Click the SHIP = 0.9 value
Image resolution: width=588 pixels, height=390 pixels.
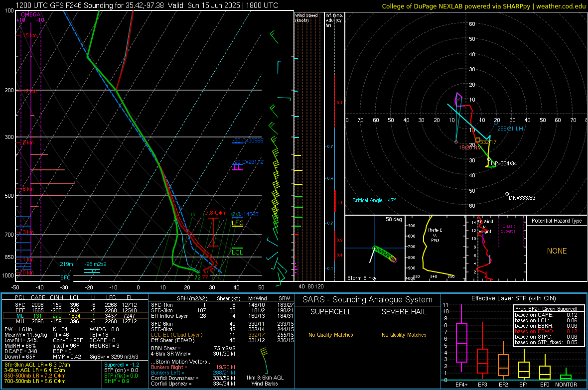(117, 381)
